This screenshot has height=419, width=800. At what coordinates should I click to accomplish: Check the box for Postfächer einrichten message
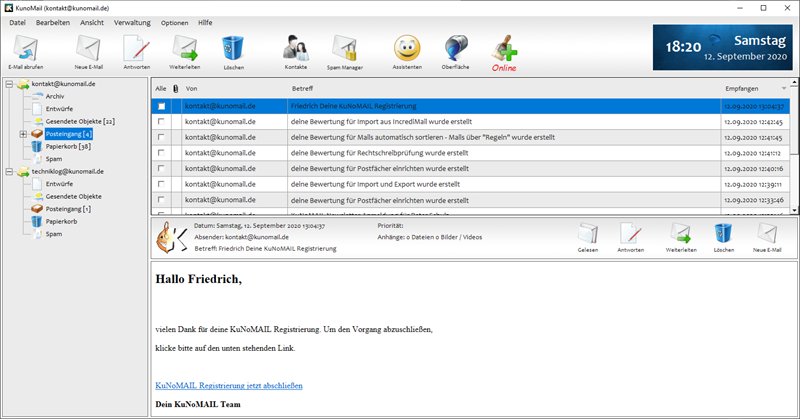(161, 169)
